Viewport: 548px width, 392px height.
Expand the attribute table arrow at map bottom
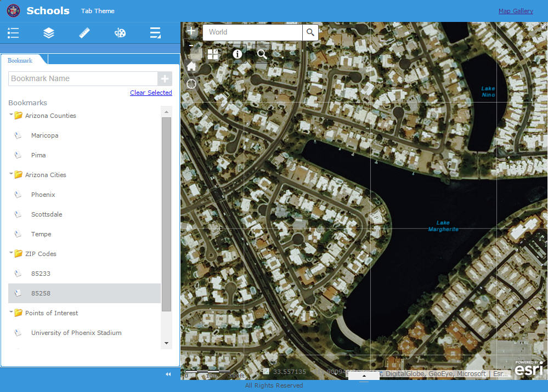point(364,376)
